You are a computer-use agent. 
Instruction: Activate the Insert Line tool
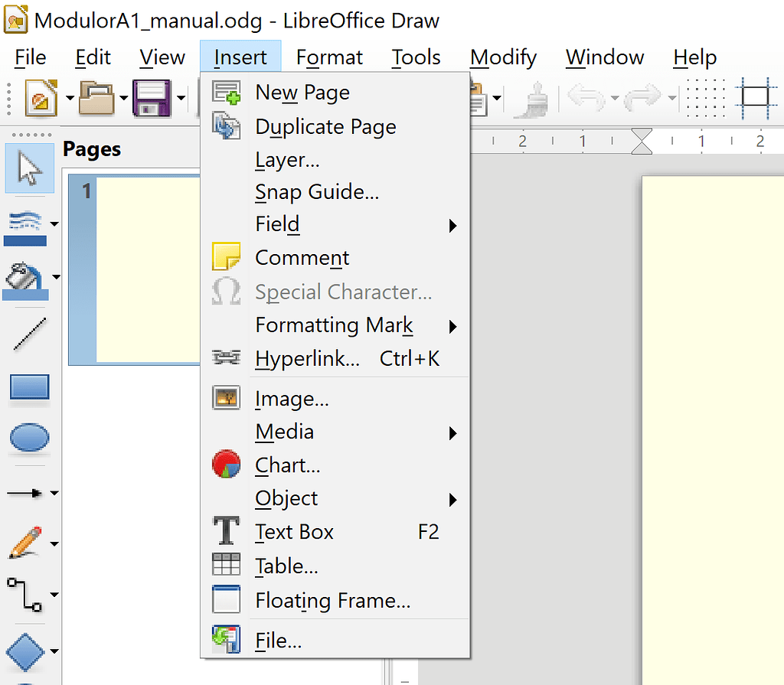pos(29,334)
